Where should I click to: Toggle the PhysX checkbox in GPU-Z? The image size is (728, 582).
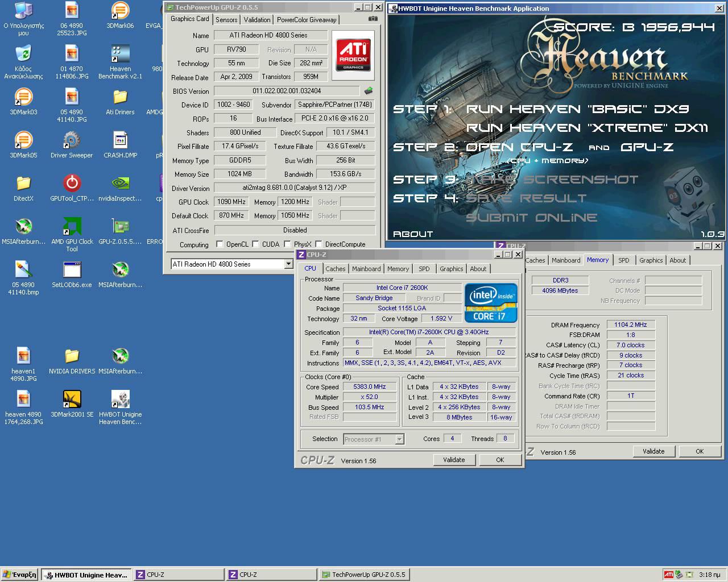(288, 244)
